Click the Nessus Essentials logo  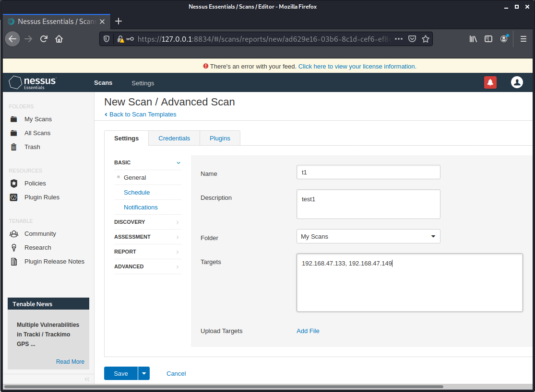pyautogui.click(x=33, y=82)
